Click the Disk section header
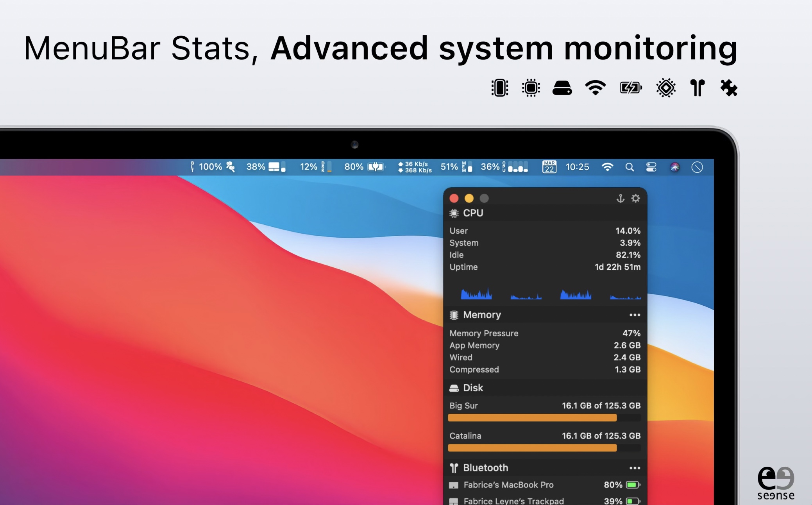 (473, 388)
